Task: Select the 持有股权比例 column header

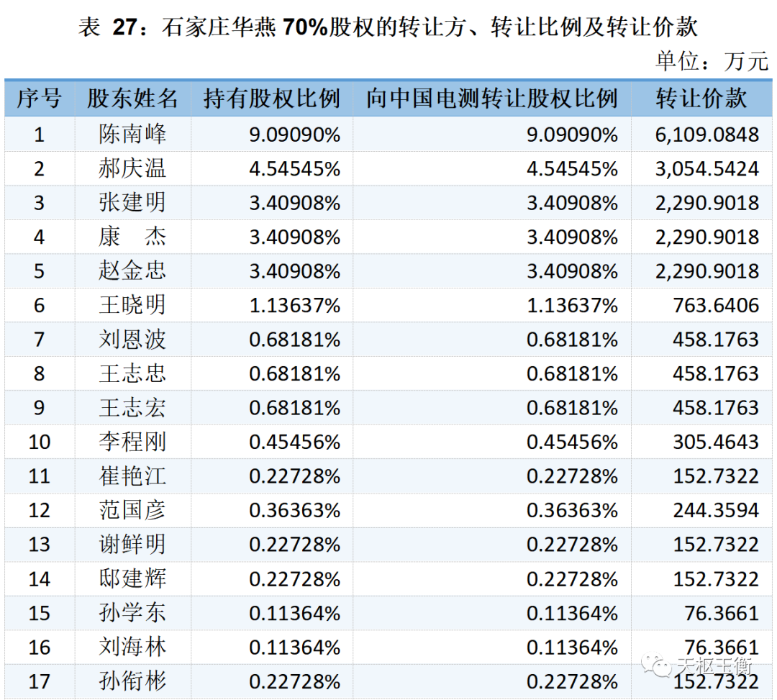Action: click(272, 99)
